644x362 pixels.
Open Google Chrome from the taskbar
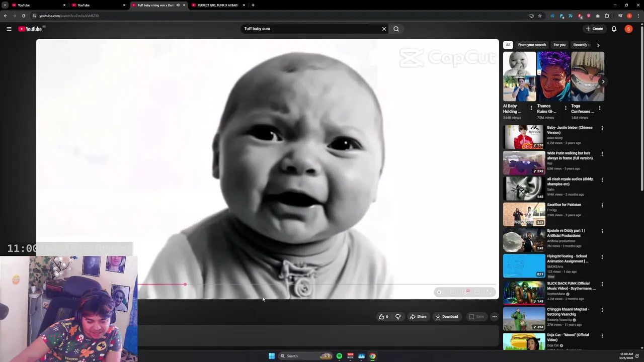click(372, 356)
